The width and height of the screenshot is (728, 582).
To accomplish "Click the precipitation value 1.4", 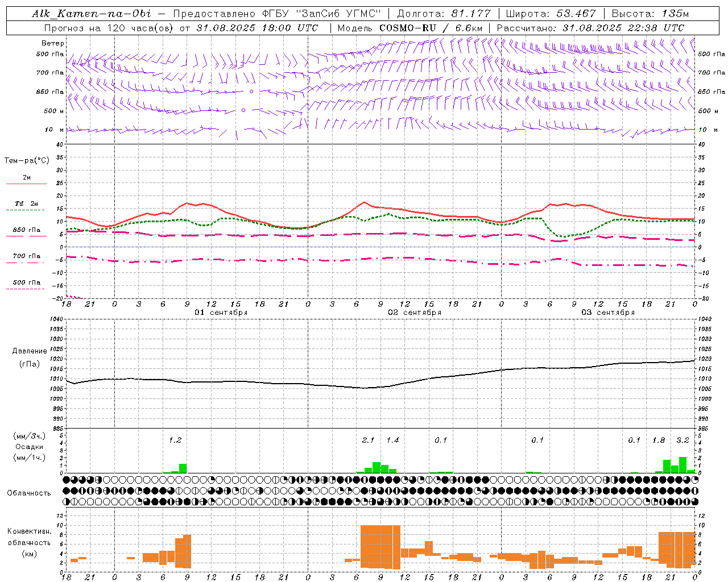I will pyautogui.click(x=393, y=440).
